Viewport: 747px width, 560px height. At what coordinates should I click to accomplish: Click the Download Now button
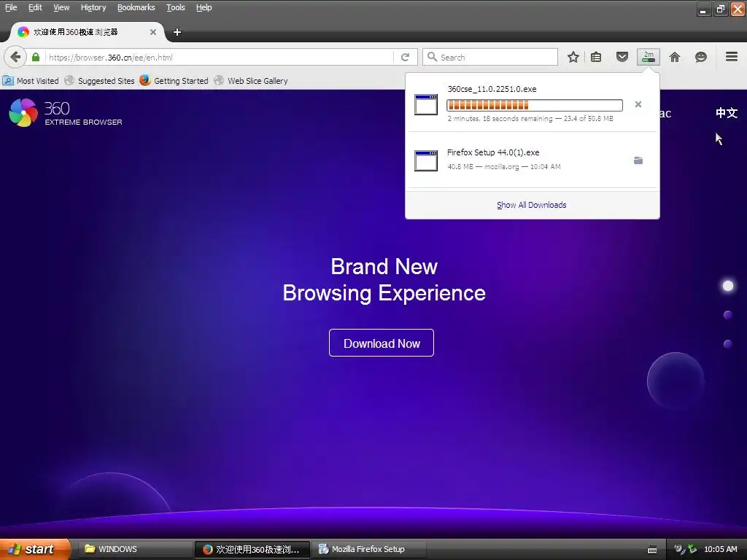coord(381,343)
